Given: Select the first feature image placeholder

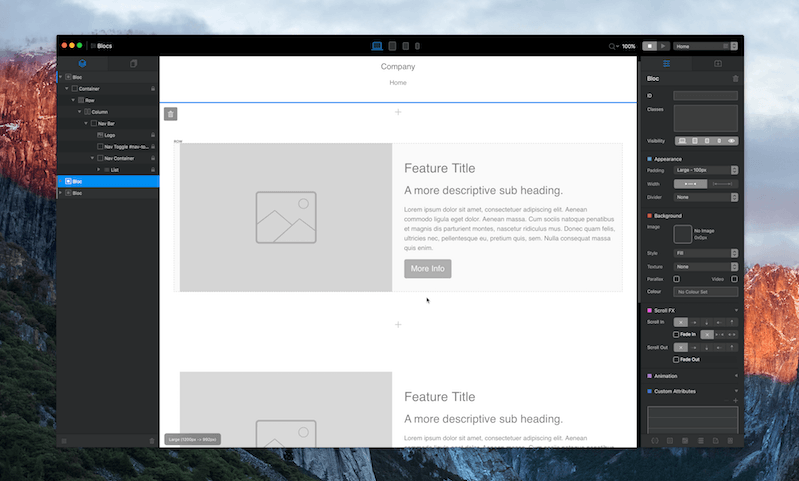Looking at the screenshot, I should click(x=286, y=218).
